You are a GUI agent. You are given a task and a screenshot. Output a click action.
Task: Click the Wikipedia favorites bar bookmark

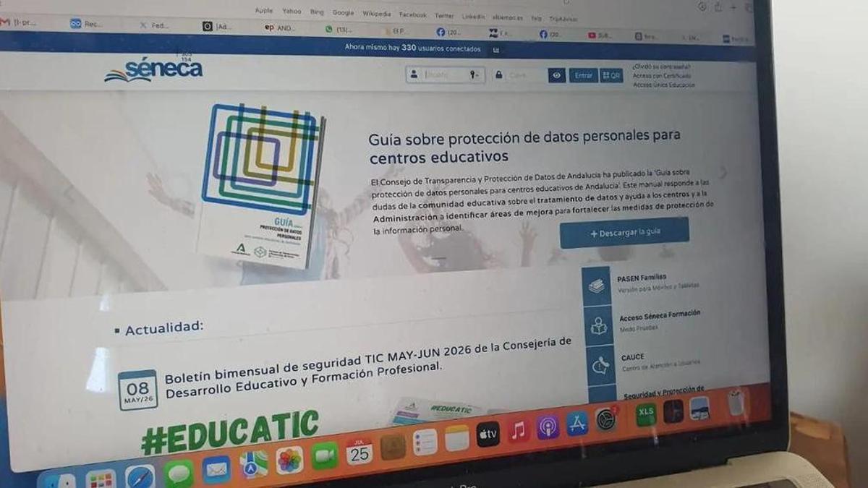point(376,13)
